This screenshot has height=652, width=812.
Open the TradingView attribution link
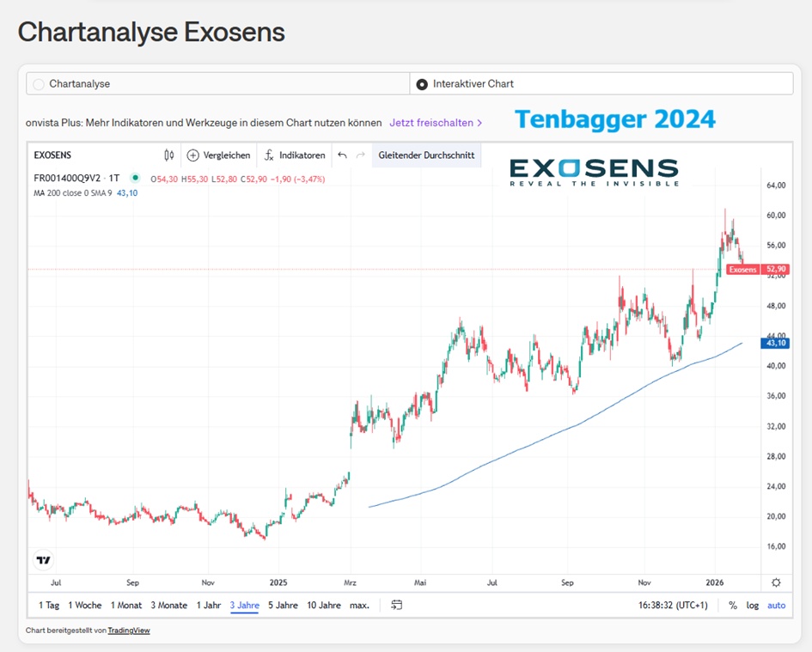point(128,631)
